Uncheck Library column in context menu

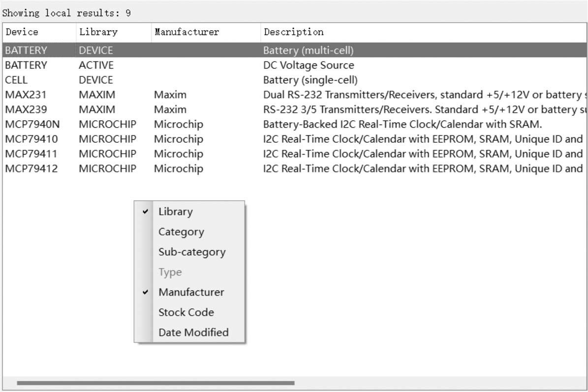tap(175, 212)
